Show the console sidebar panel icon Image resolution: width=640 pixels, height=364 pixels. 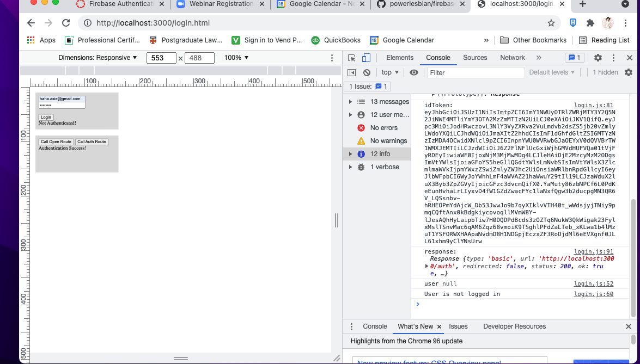[351, 72]
